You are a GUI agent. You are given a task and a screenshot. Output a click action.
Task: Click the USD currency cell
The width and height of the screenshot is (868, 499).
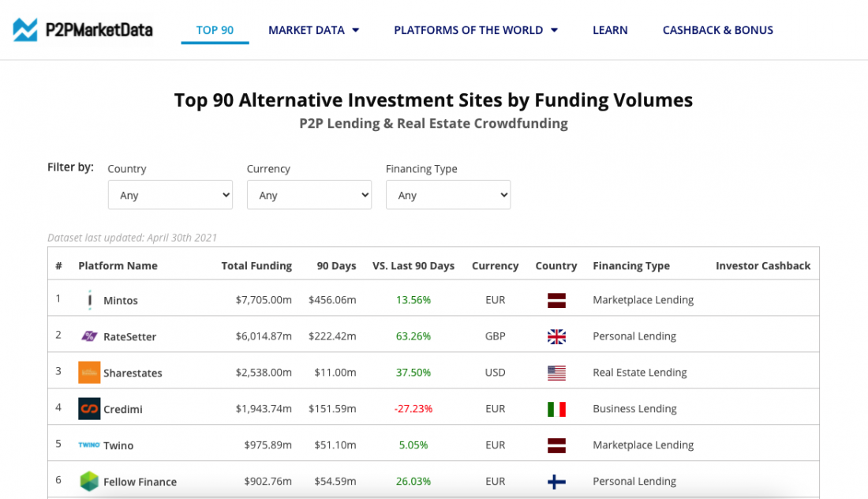point(496,372)
